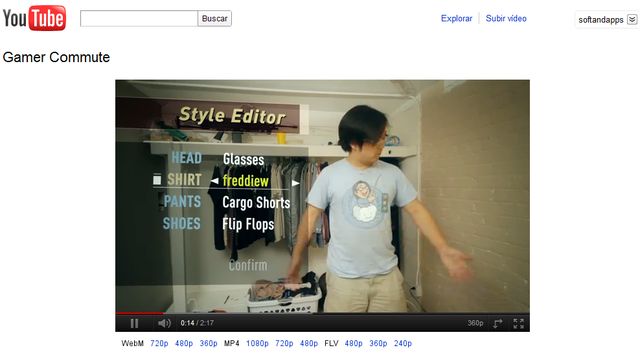The height and width of the screenshot is (361, 640).
Task: Open the 360p quality selector in player
Action: click(x=475, y=323)
